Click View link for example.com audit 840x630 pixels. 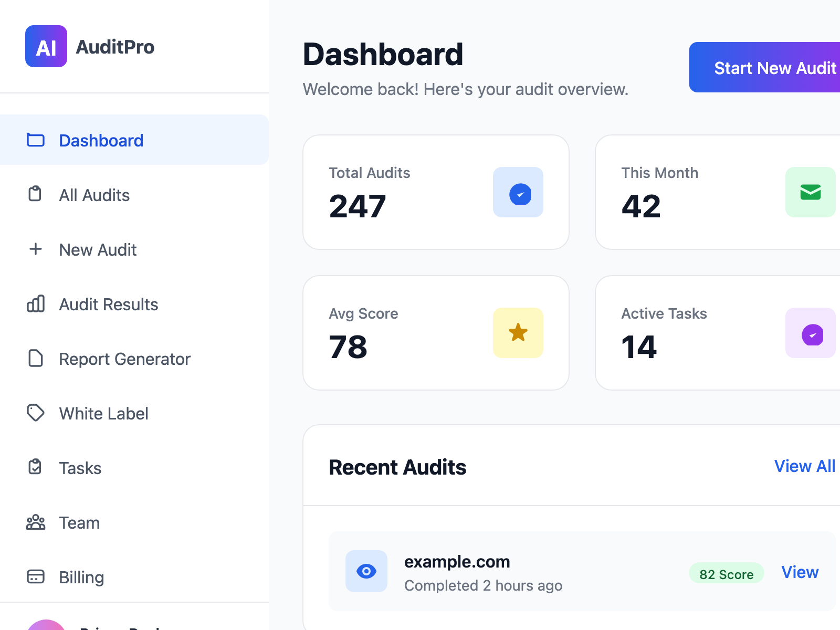click(x=800, y=572)
